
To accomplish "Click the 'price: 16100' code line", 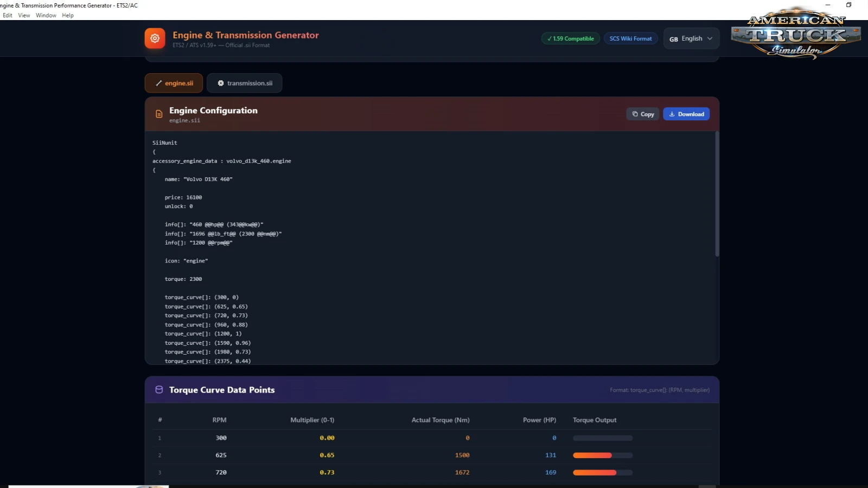I will point(183,197).
